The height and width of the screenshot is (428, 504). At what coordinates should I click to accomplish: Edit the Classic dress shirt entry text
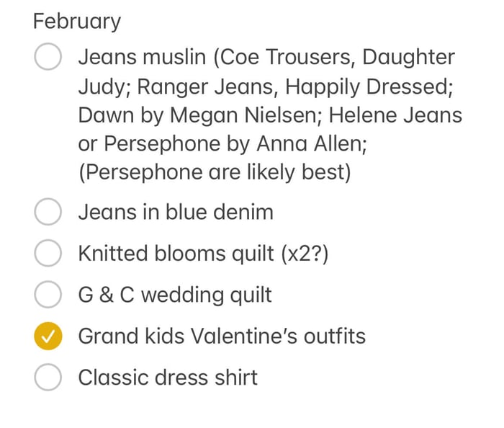click(168, 377)
